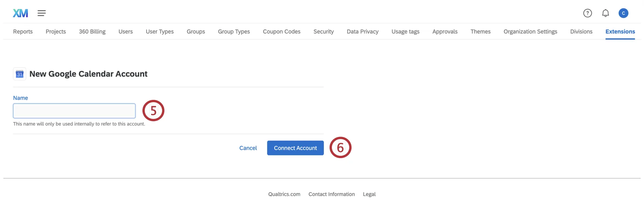Click the XM logo icon

20,13
